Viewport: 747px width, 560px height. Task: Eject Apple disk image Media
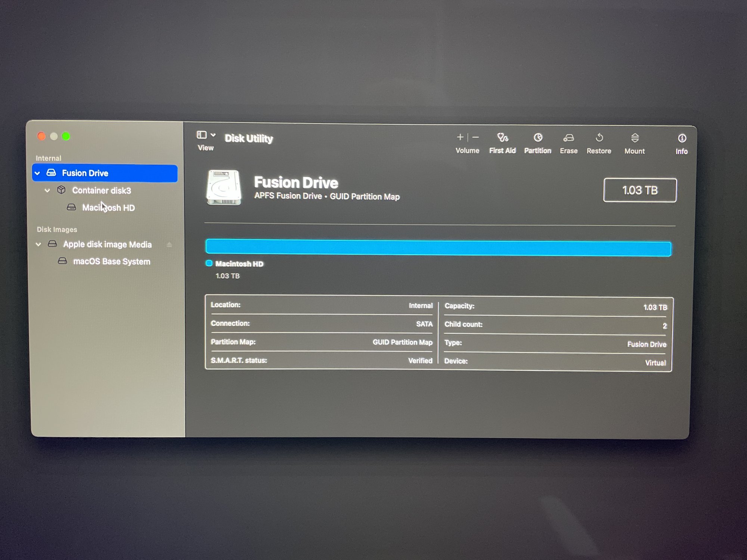click(x=169, y=245)
